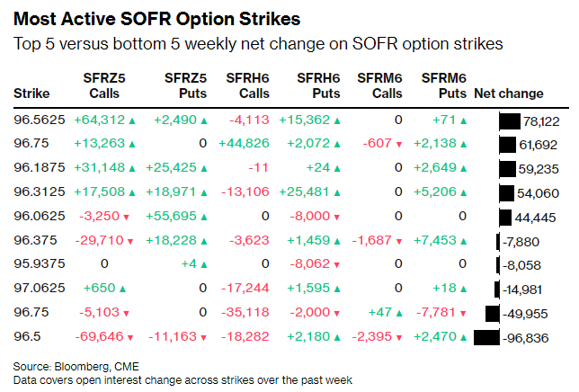
Task: Click the negative bar beside -96,836
Action: [485, 337]
